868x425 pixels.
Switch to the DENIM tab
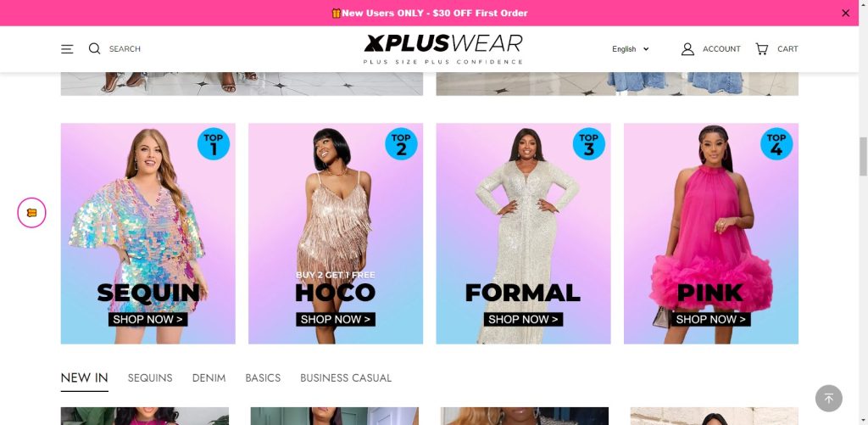pos(209,377)
